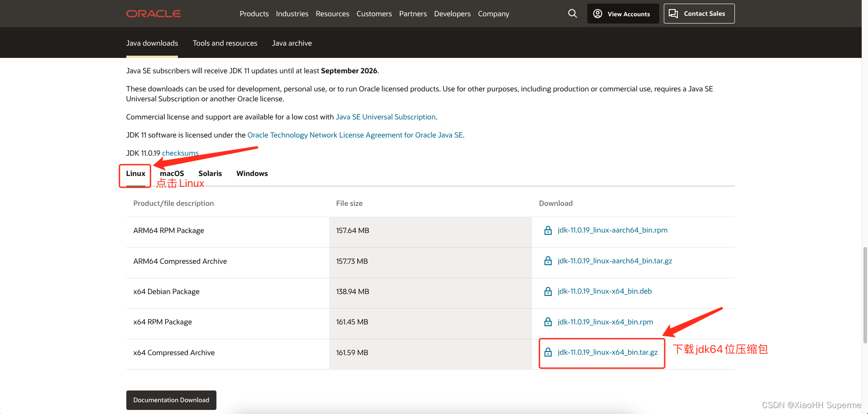Click the Documentation Download button
The image size is (868, 414).
point(171,400)
